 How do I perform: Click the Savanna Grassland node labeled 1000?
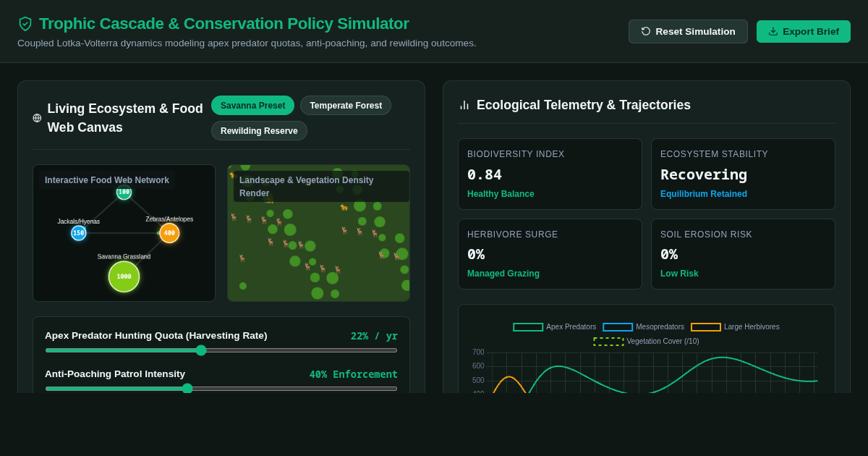[124, 276]
